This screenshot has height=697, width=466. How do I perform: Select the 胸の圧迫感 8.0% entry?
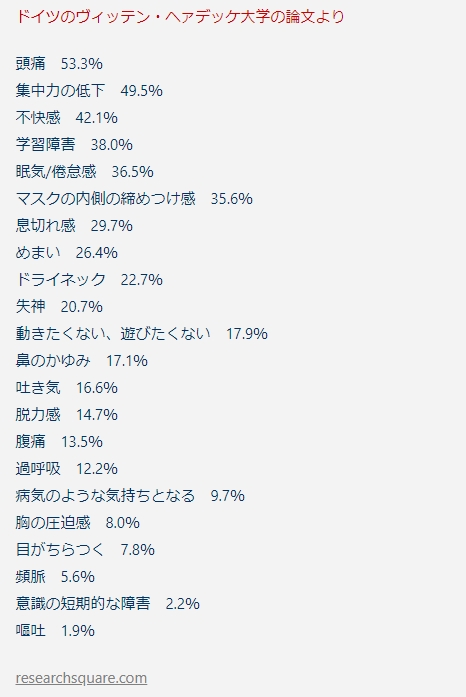78,523
